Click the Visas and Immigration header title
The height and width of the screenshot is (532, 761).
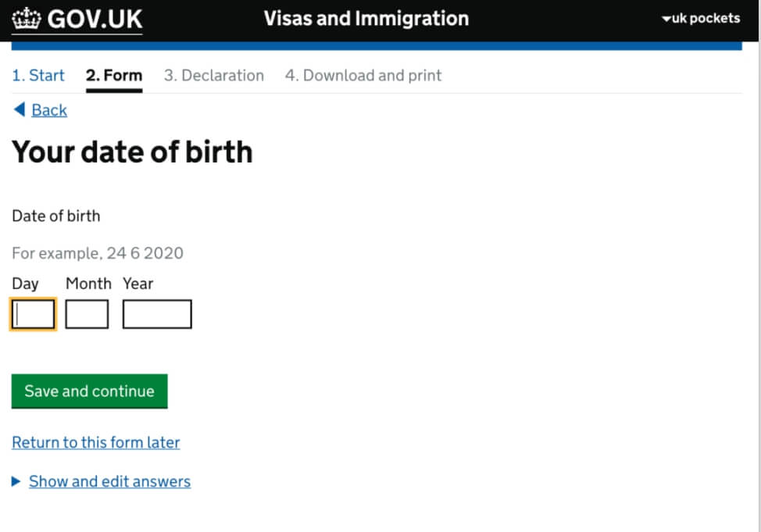366,19
